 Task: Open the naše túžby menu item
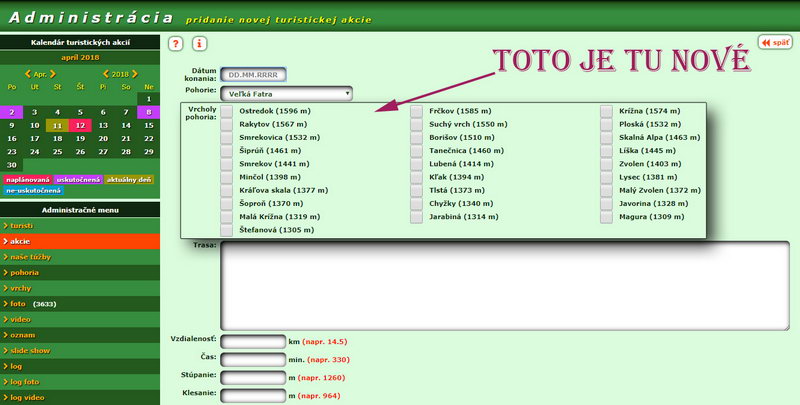pyautogui.click(x=80, y=257)
